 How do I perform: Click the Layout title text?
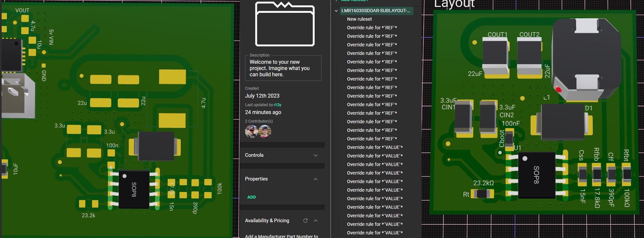pyautogui.click(x=454, y=4)
